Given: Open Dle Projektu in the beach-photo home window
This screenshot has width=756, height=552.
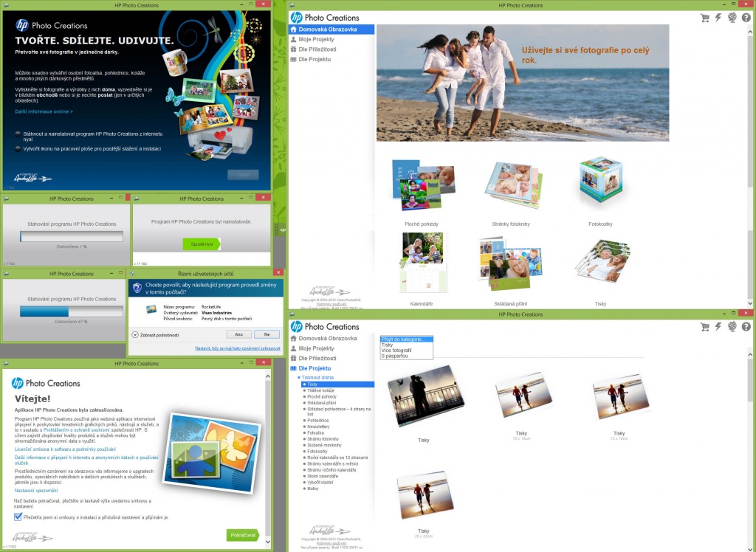Looking at the screenshot, I should point(315,59).
